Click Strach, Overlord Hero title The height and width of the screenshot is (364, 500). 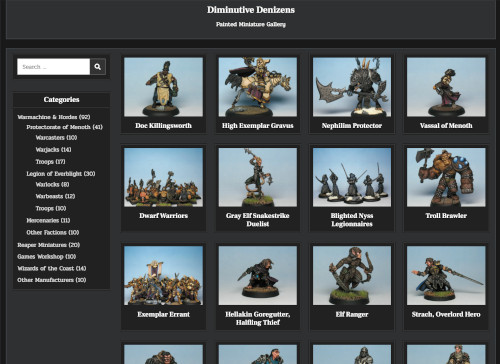[x=446, y=314]
